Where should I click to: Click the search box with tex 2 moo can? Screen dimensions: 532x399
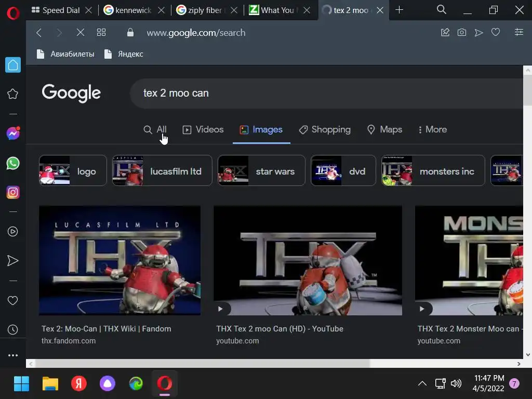coord(326,94)
